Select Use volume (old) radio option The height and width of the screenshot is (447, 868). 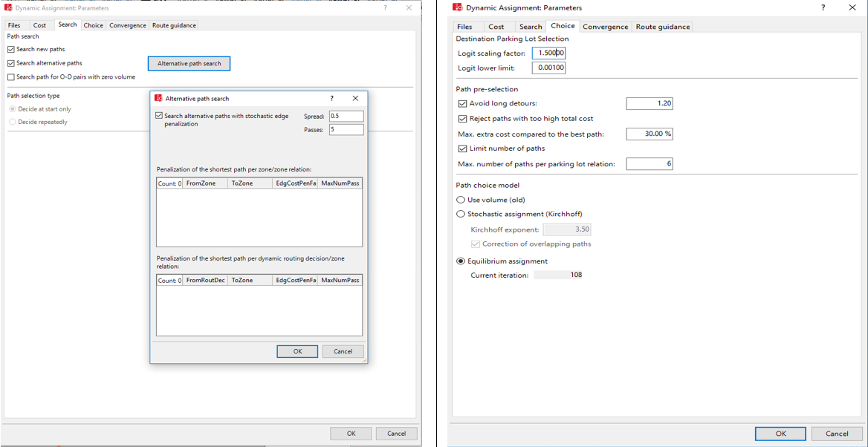460,200
